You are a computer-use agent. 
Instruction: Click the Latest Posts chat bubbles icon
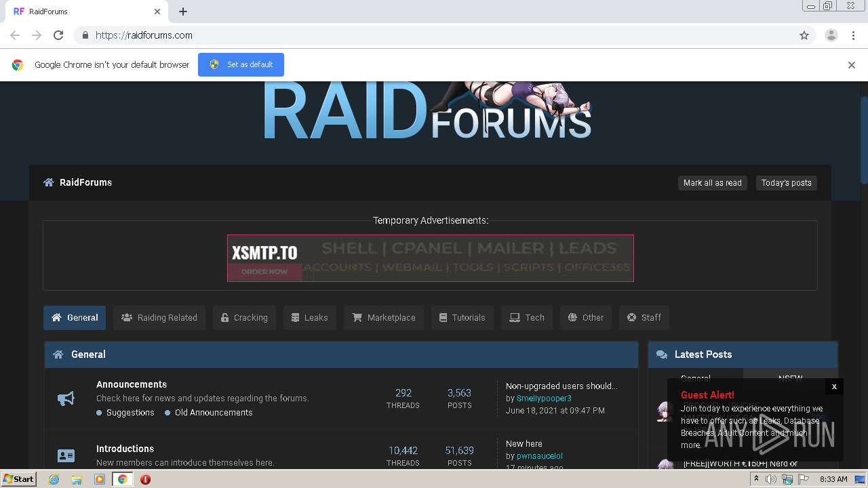point(662,354)
